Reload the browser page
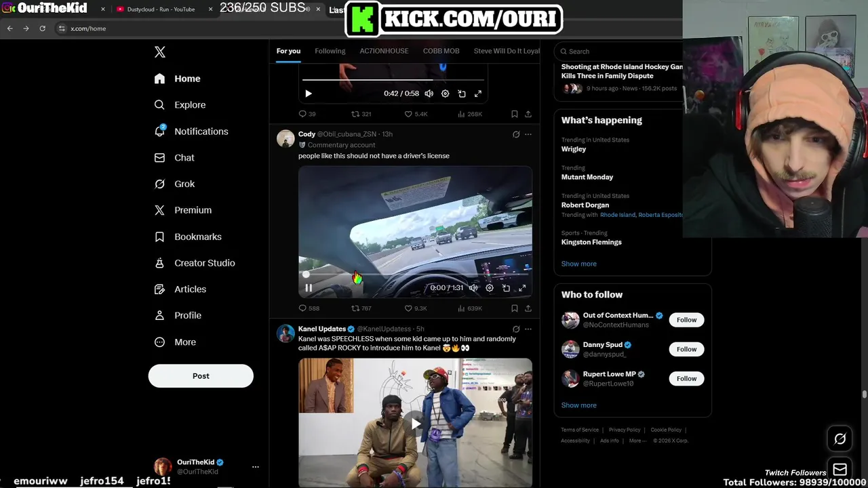Viewport: 868px width, 488px height. (42, 28)
